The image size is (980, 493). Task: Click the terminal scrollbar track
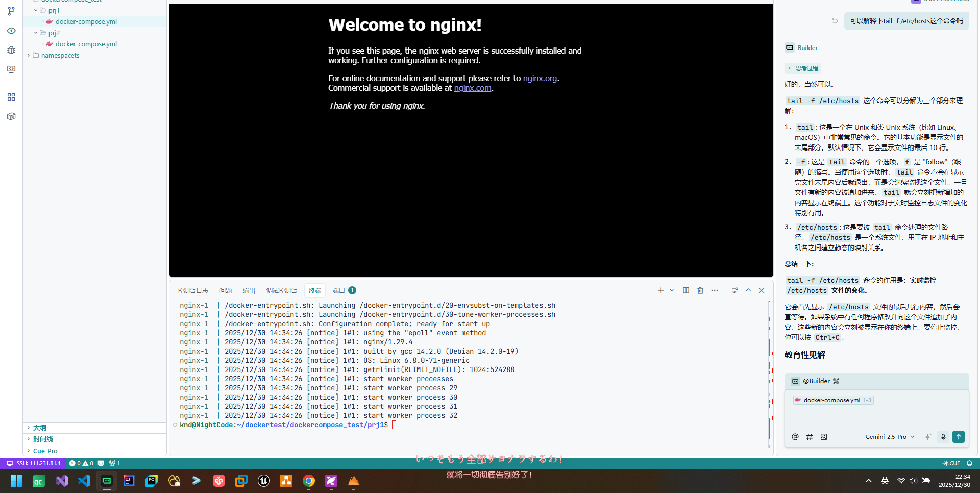point(770,374)
